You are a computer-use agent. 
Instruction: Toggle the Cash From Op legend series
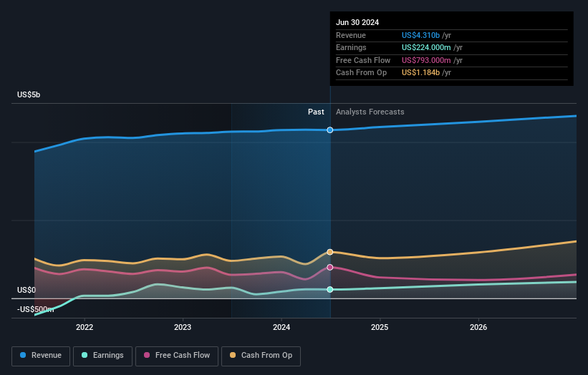point(261,356)
